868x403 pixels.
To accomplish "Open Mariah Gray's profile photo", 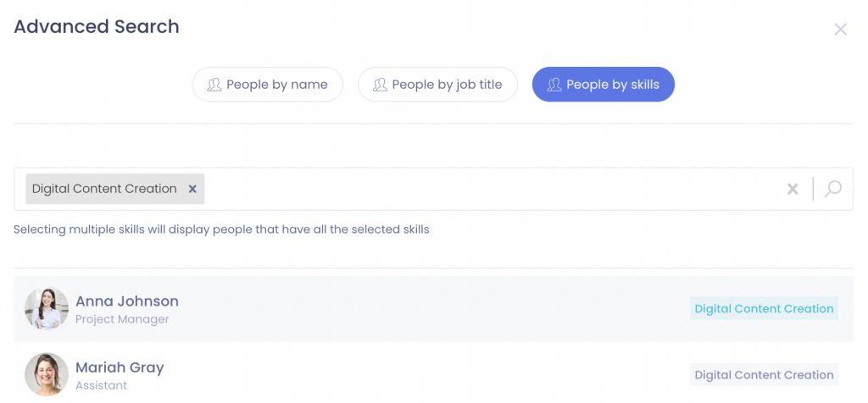I will pyautogui.click(x=47, y=374).
